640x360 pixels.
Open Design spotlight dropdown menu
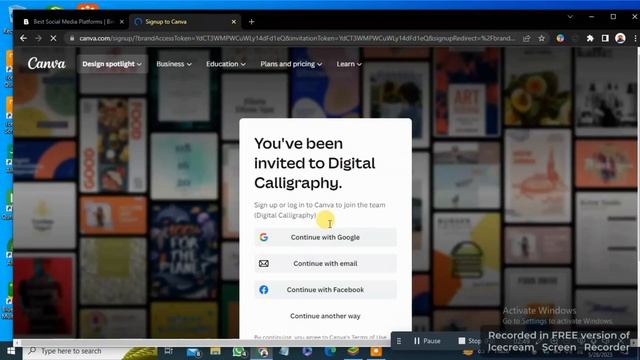tap(112, 64)
